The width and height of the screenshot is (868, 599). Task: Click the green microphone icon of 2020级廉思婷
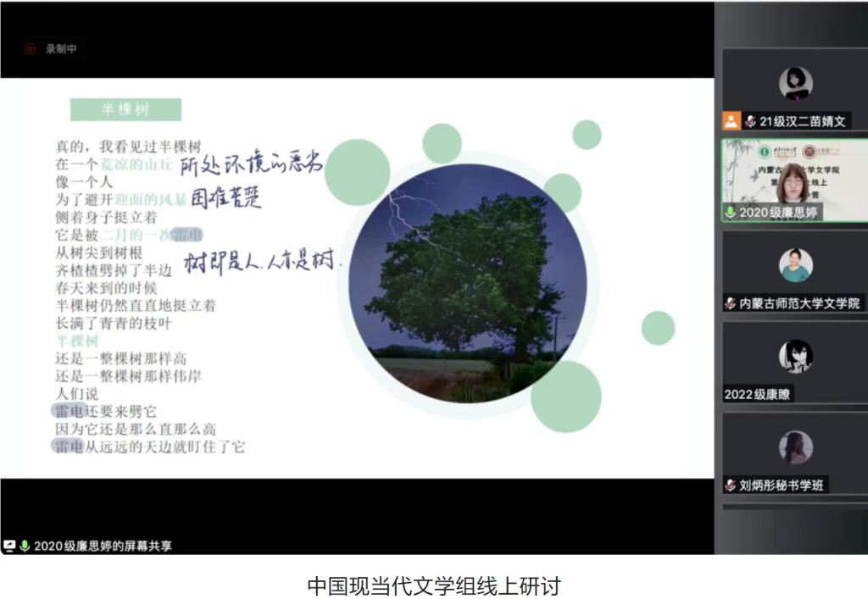730,213
